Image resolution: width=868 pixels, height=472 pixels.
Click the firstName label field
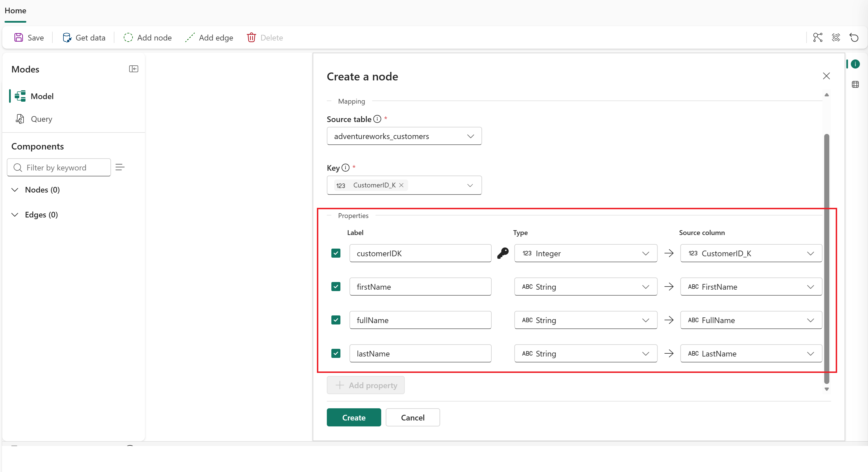click(420, 286)
